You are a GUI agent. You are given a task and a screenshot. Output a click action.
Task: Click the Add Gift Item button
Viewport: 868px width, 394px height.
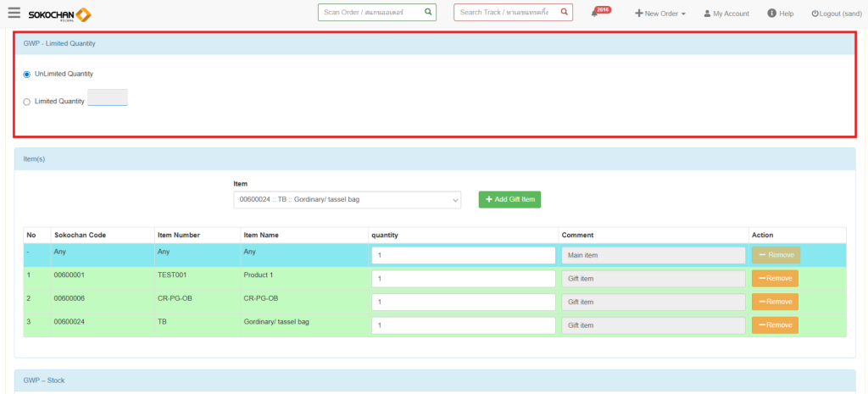pyautogui.click(x=509, y=199)
